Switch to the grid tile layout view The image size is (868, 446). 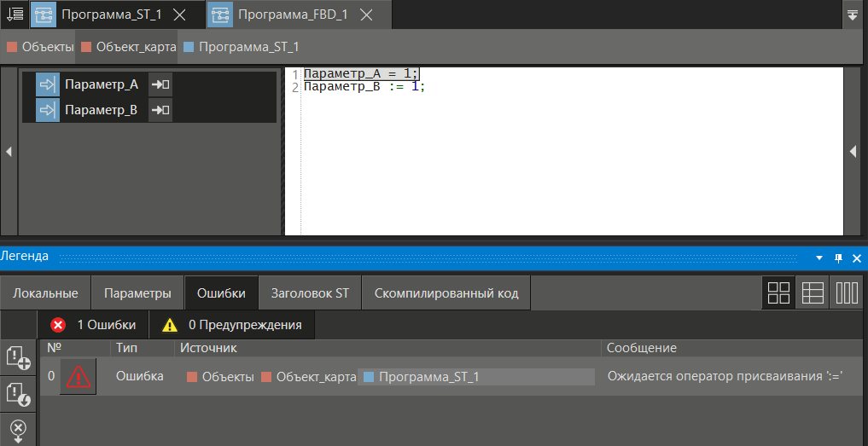point(778,293)
